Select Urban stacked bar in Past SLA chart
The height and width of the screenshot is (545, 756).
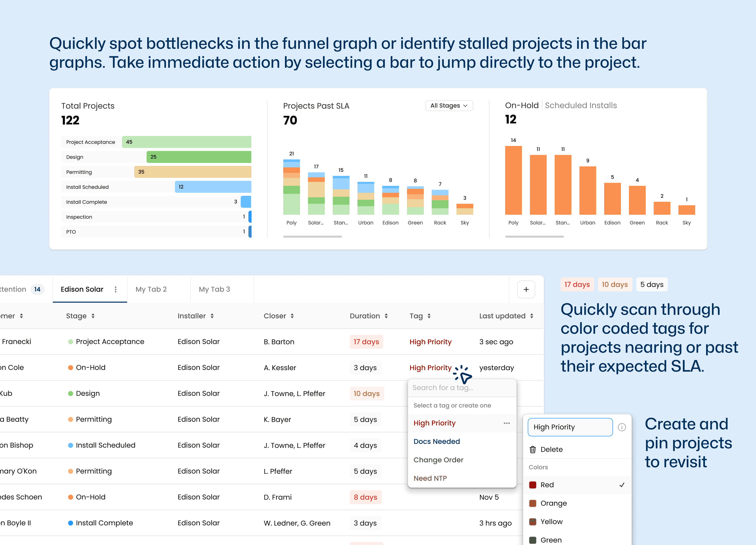[366, 198]
